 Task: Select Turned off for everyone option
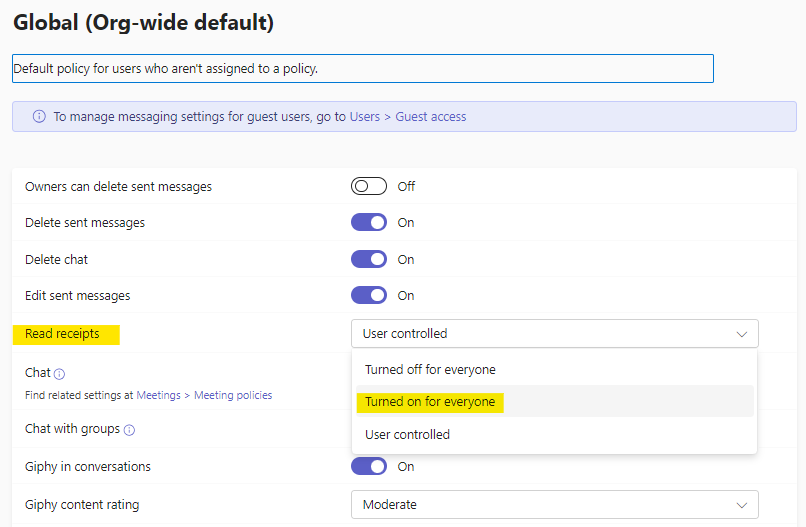(x=430, y=370)
